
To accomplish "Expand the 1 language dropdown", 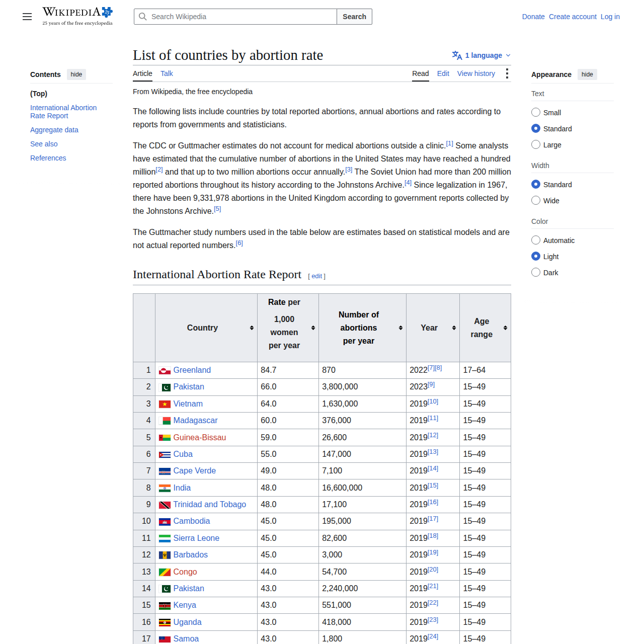I will [x=481, y=55].
